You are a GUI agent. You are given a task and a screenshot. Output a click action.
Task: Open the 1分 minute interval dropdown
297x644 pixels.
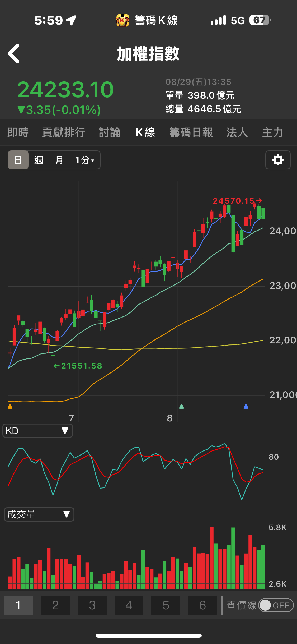[x=84, y=160]
